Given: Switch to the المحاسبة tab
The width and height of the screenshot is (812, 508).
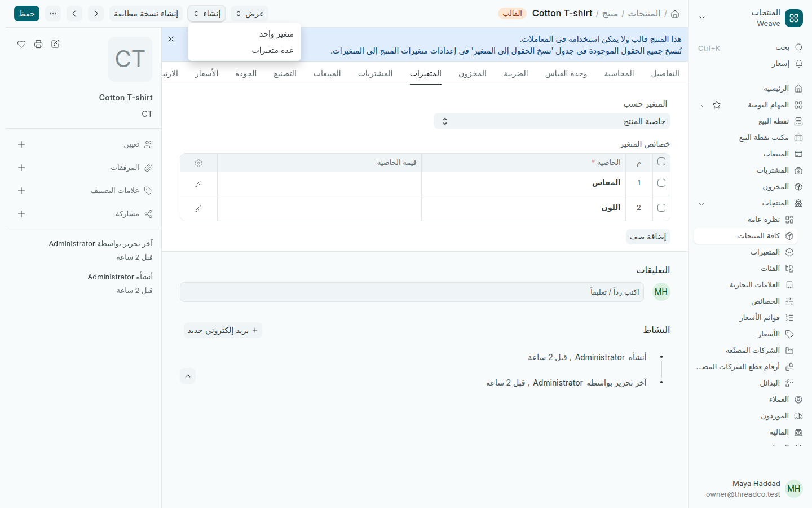Looking at the screenshot, I should click(619, 73).
